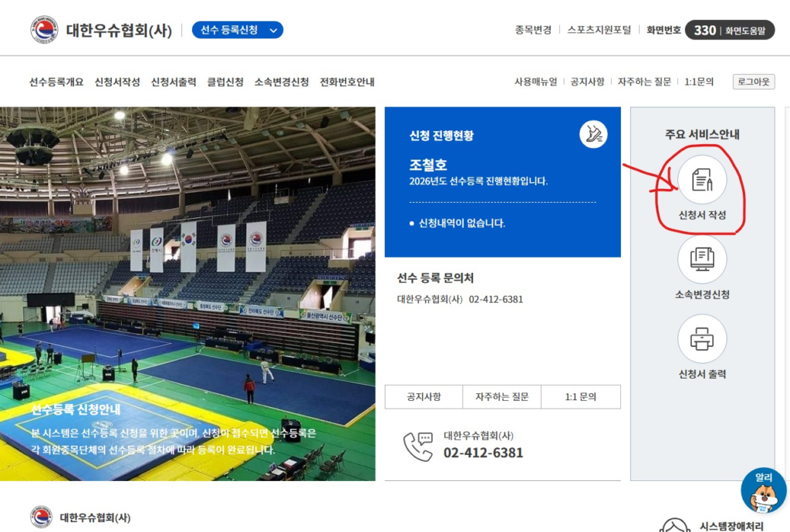
Task: Switch to the 공지사항 tab below contact
Action: (x=424, y=397)
